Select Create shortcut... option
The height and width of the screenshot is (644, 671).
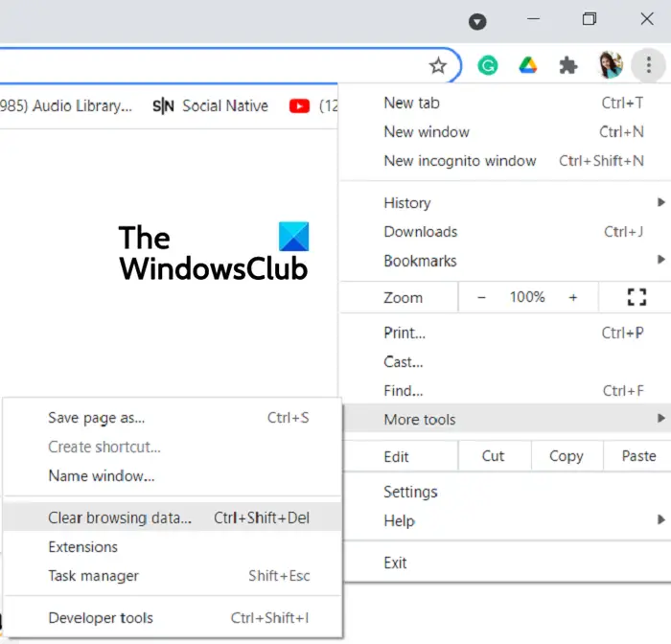(173, 447)
